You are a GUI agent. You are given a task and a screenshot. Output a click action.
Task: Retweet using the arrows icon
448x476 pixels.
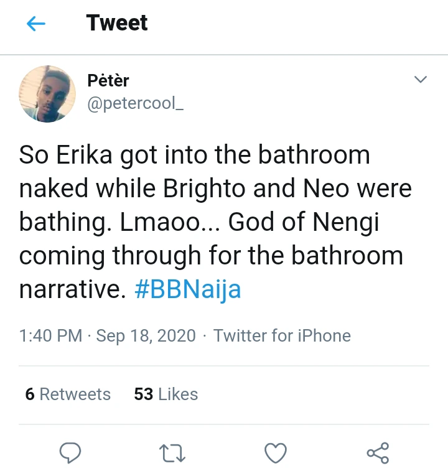click(x=172, y=453)
